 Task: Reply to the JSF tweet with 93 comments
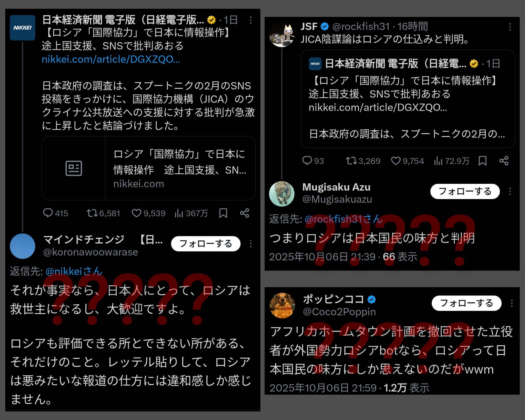coord(313,161)
